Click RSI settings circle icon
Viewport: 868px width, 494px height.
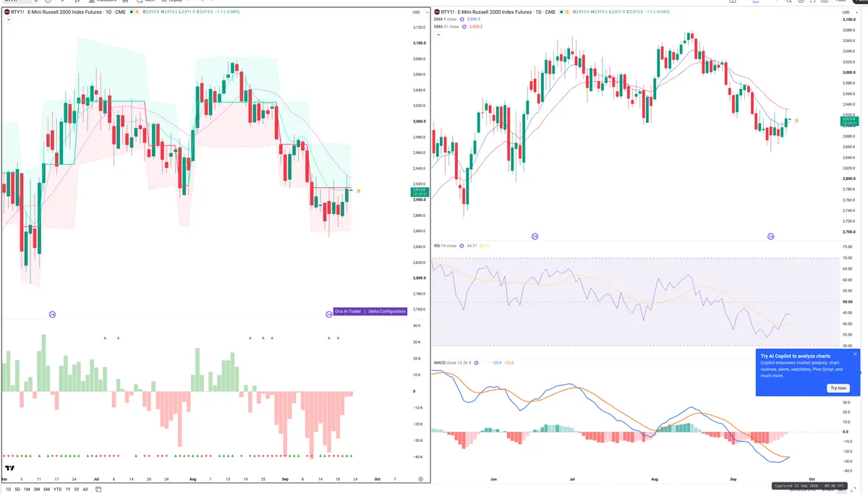coord(461,246)
